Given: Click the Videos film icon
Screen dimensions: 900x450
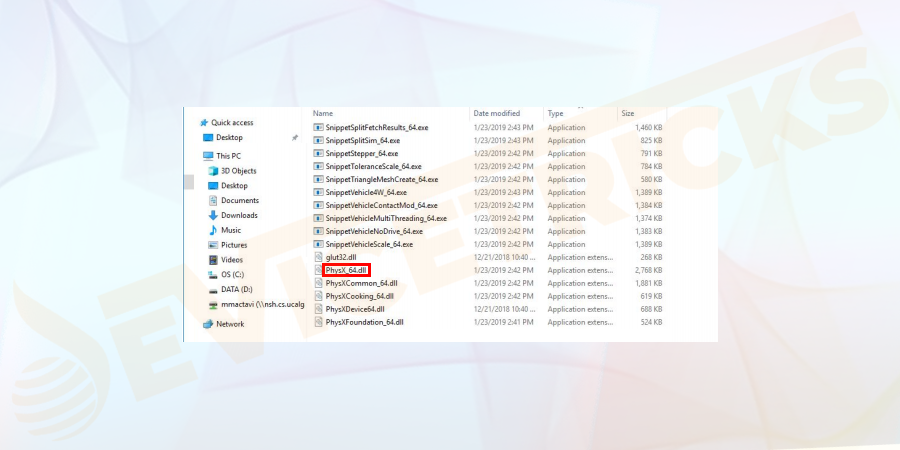Looking at the screenshot, I should point(213,260).
